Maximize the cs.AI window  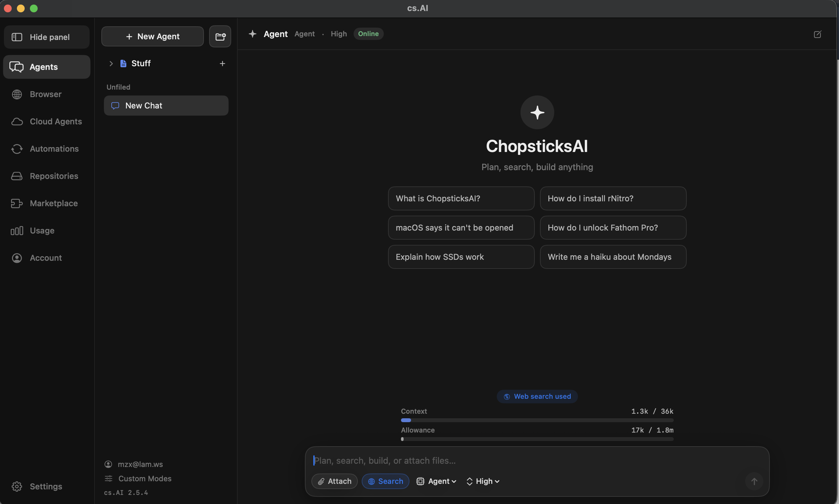click(34, 8)
